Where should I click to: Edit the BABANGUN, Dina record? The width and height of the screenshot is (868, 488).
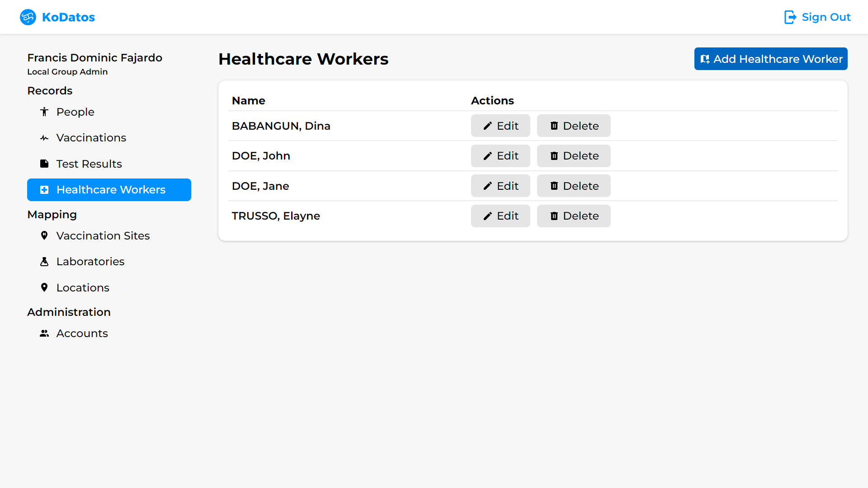(500, 126)
